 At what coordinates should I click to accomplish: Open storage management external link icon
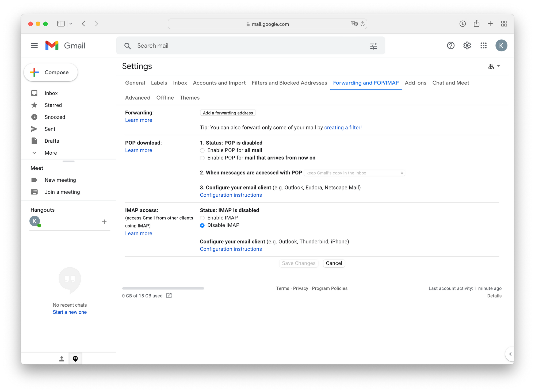pos(169,295)
